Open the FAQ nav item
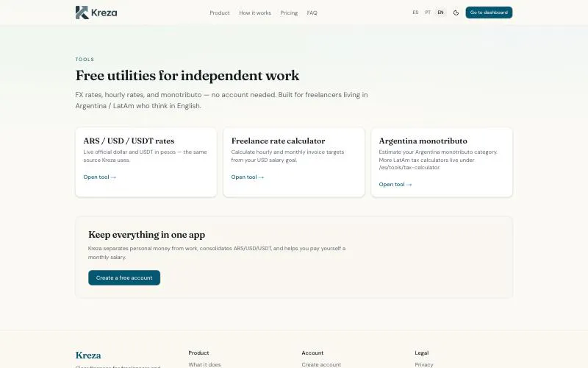 tap(312, 13)
